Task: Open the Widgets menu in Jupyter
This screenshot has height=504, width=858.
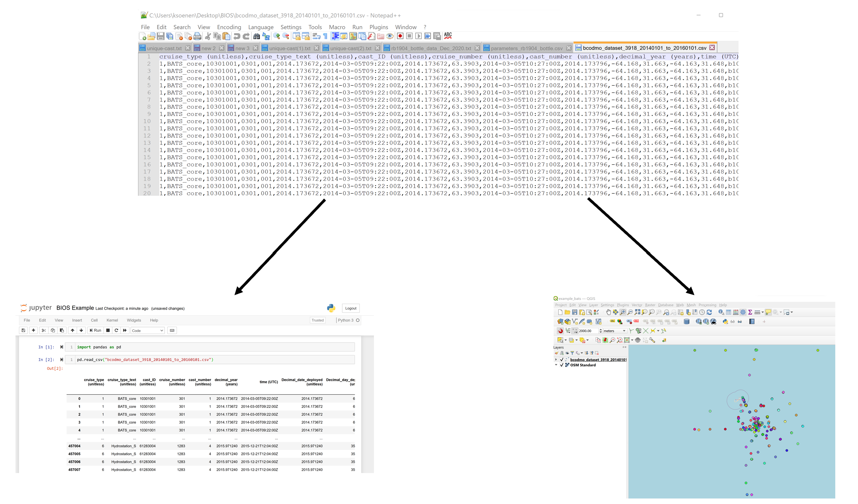Action: (x=134, y=320)
